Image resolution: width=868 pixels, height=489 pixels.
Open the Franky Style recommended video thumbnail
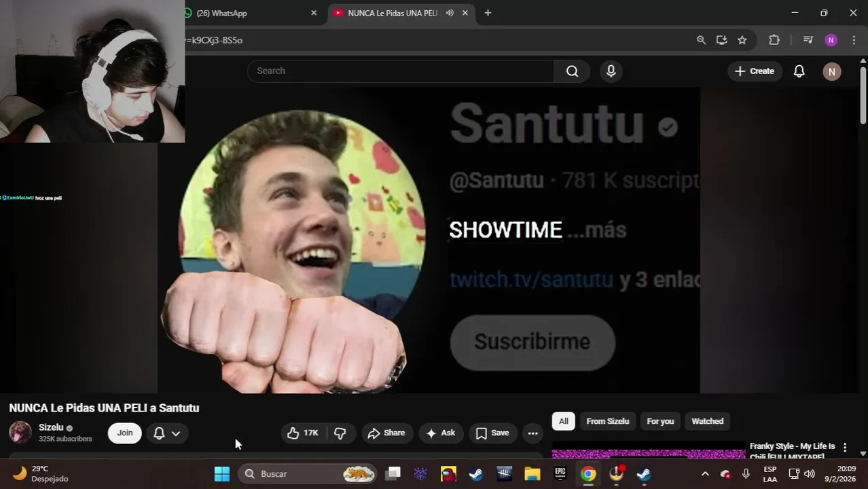click(x=649, y=451)
